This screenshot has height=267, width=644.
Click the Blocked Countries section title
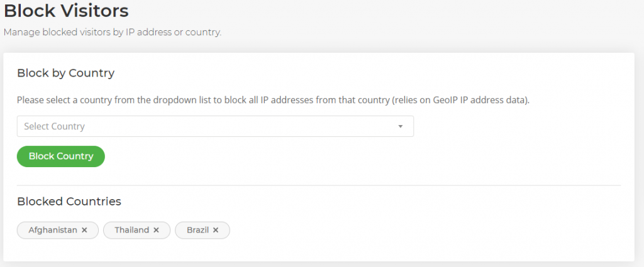tap(69, 202)
